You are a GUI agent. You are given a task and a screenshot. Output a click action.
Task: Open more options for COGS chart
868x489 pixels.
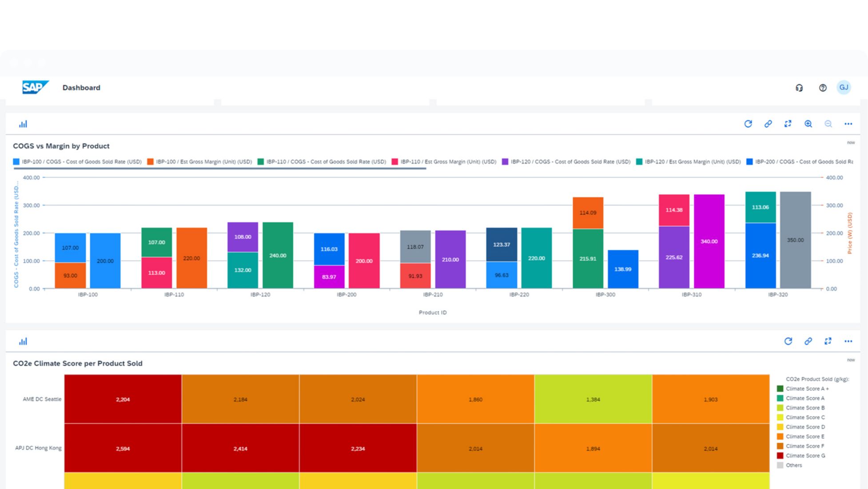click(848, 124)
